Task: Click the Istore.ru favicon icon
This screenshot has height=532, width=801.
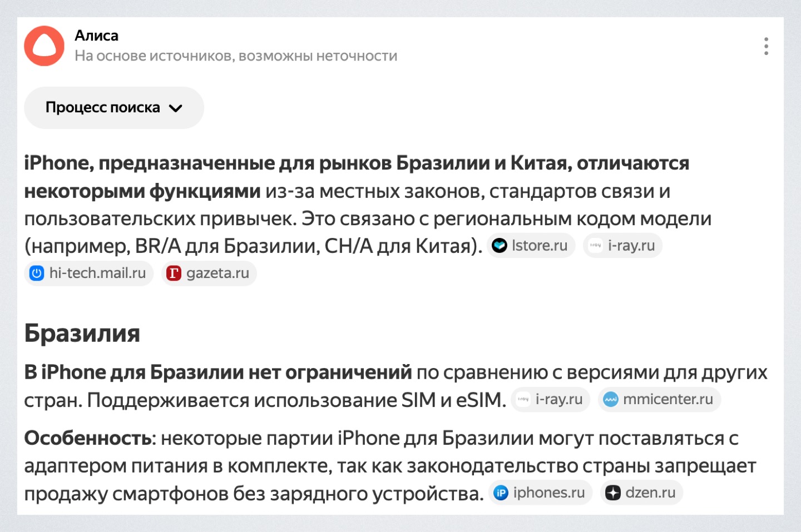Action: [x=500, y=246]
